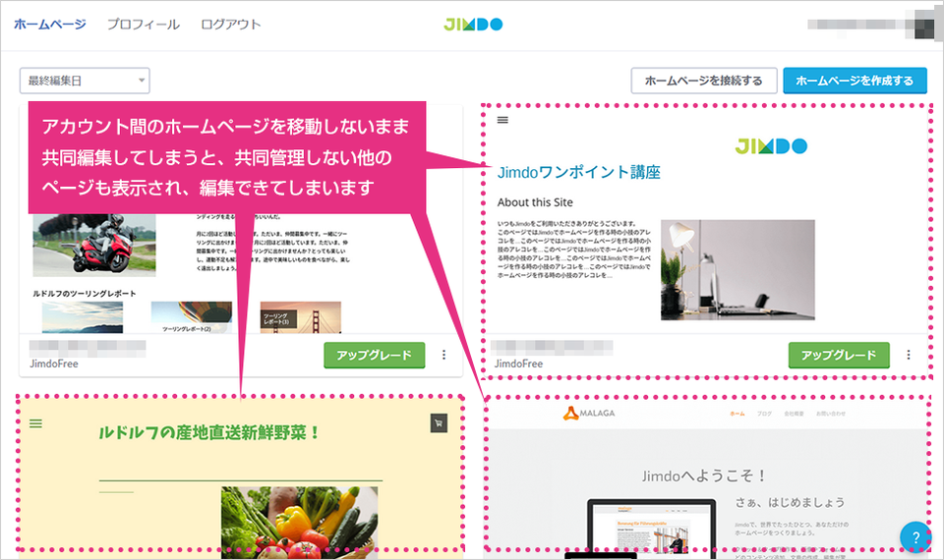Click cart icon in vegetable site preview
The image size is (944, 560).
[x=439, y=423]
